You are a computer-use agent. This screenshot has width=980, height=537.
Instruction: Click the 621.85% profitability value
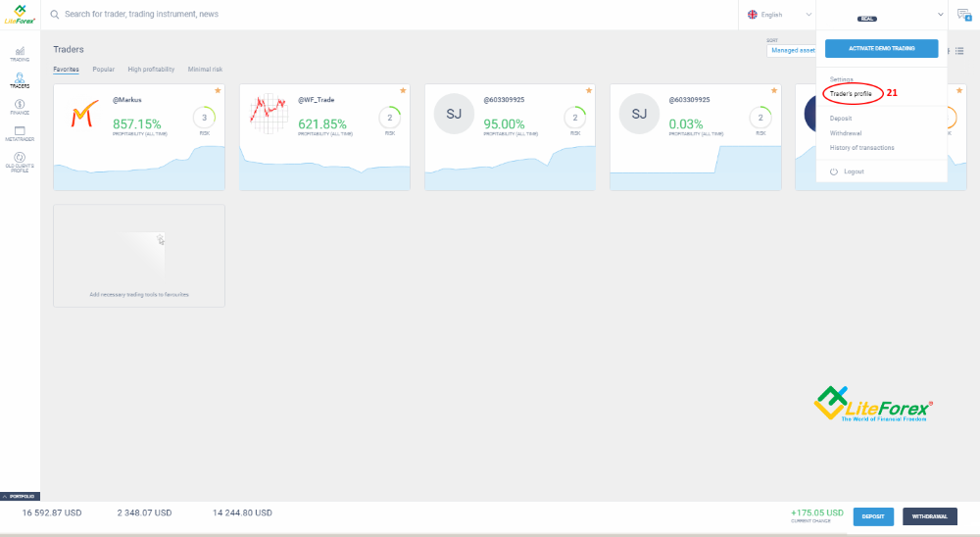[321, 123]
